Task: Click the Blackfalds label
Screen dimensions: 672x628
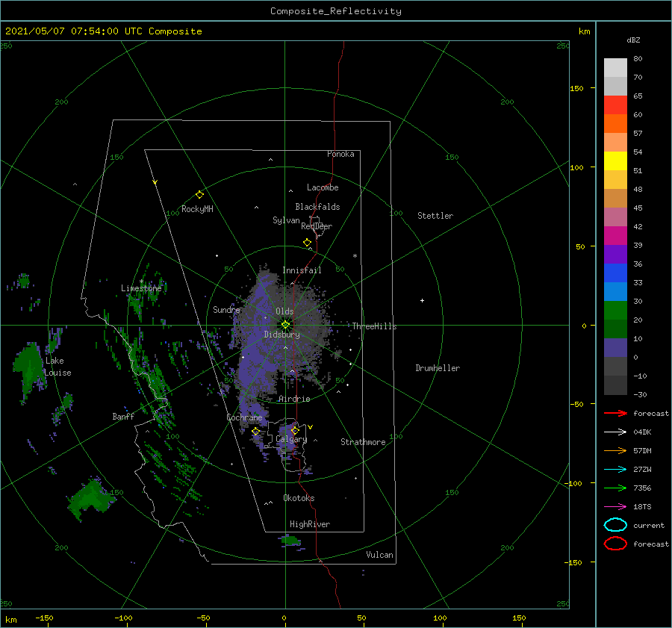Action: (x=317, y=207)
